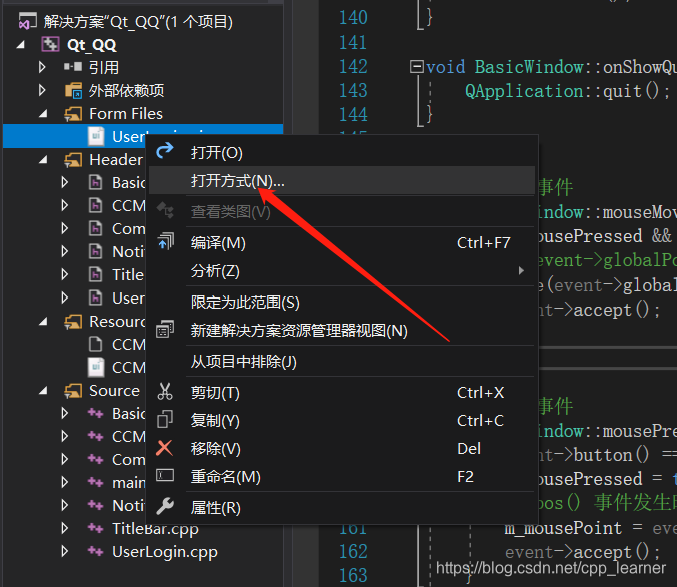Choose 打开方式(N)... menu entry
Image resolution: width=677 pixels, height=587 pixels.
[x=342, y=180]
